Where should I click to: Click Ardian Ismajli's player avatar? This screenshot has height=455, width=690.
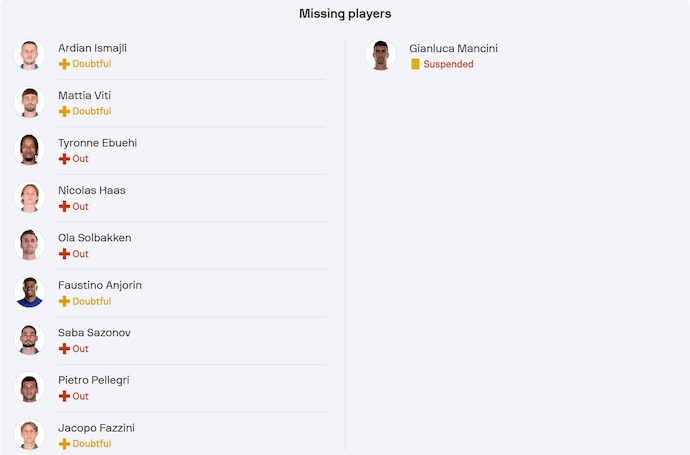pos(29,55)
